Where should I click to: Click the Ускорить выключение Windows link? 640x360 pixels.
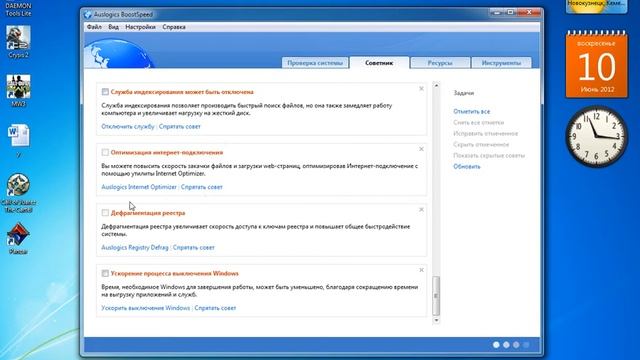146,308
